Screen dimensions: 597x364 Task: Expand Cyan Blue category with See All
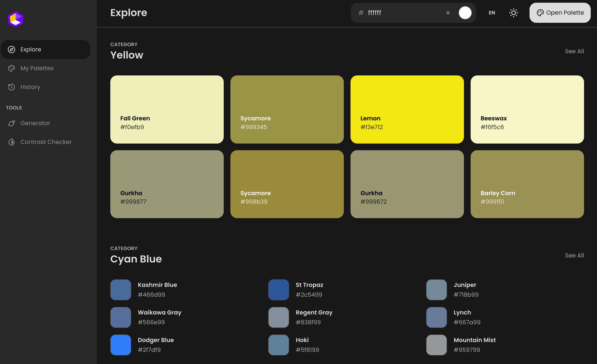574,255
